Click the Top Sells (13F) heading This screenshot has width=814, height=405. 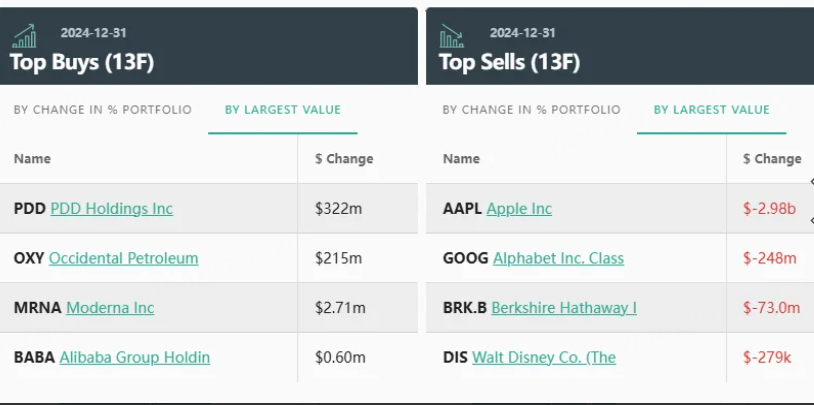click(510, 63)
